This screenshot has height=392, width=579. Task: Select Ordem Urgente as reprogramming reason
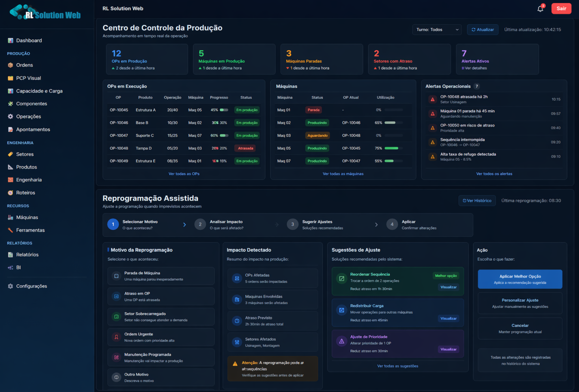pos(161,337)
